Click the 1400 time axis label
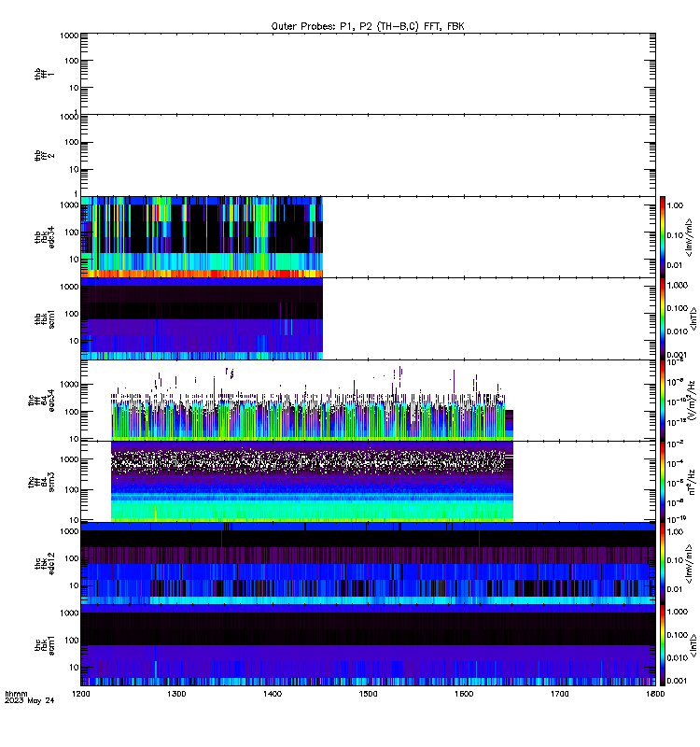The image size is (700, 747). 273,694
